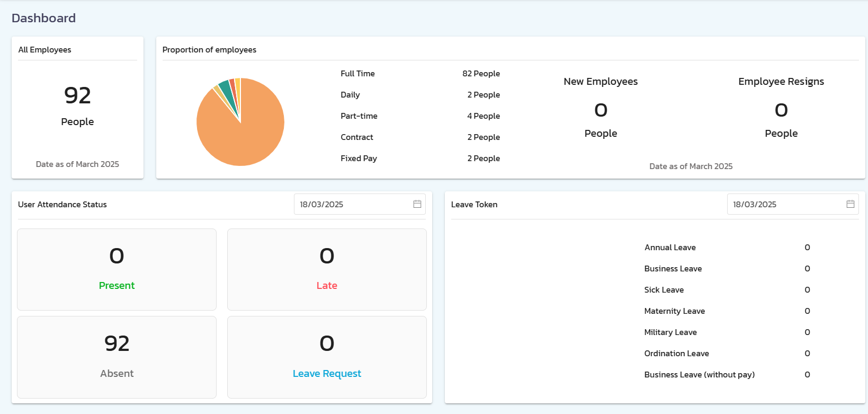Select the Present attendance card
868x414 pixels.
tap(117, 269)
